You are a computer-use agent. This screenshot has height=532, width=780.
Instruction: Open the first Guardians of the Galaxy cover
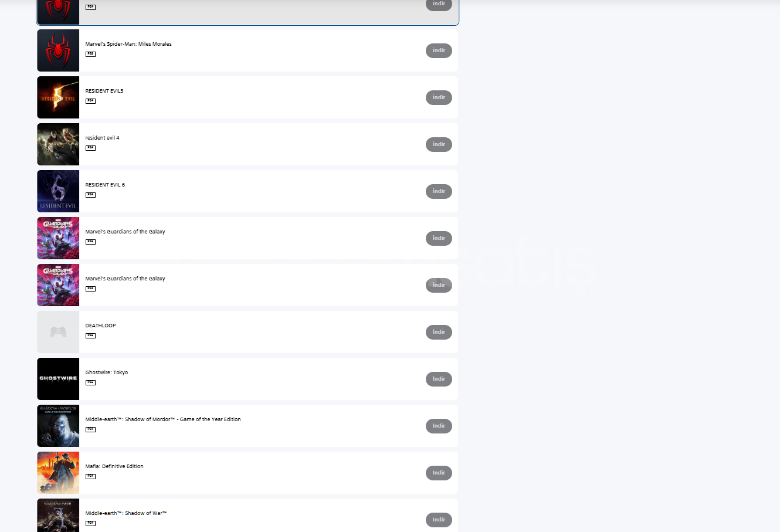pos(58,238)
